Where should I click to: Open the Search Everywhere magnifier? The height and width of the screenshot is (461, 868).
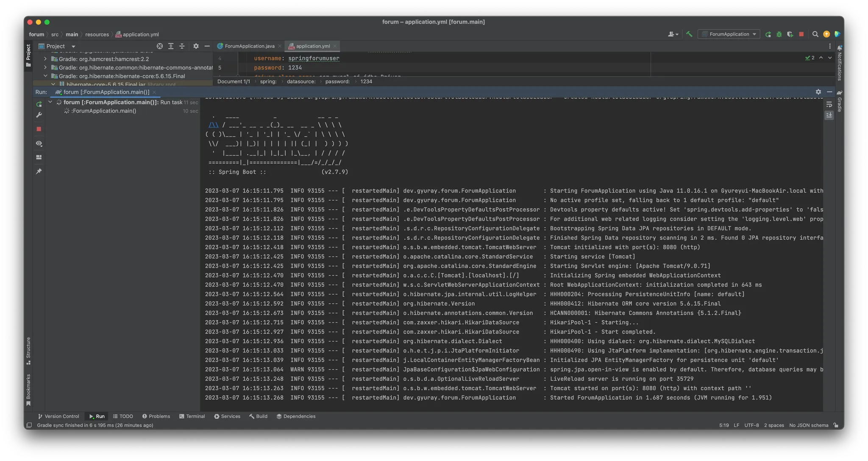point(815,34)
